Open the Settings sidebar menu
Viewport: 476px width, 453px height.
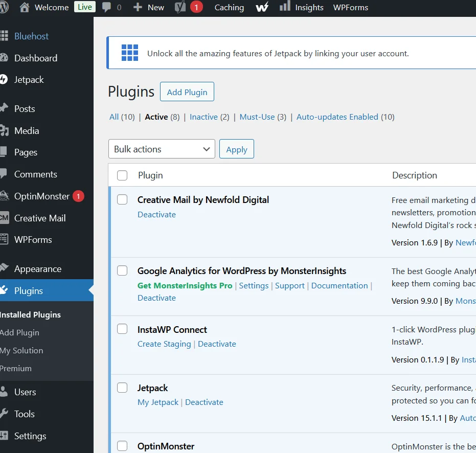pyautogui.click(x=30, y=436)
